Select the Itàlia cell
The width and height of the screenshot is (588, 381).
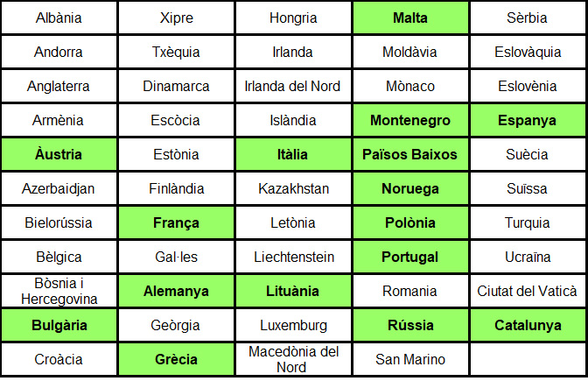(293, 154)
